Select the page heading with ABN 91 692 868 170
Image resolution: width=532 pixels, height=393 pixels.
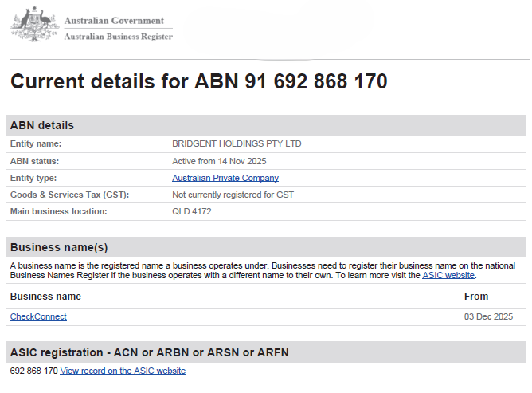pos(199,81)
